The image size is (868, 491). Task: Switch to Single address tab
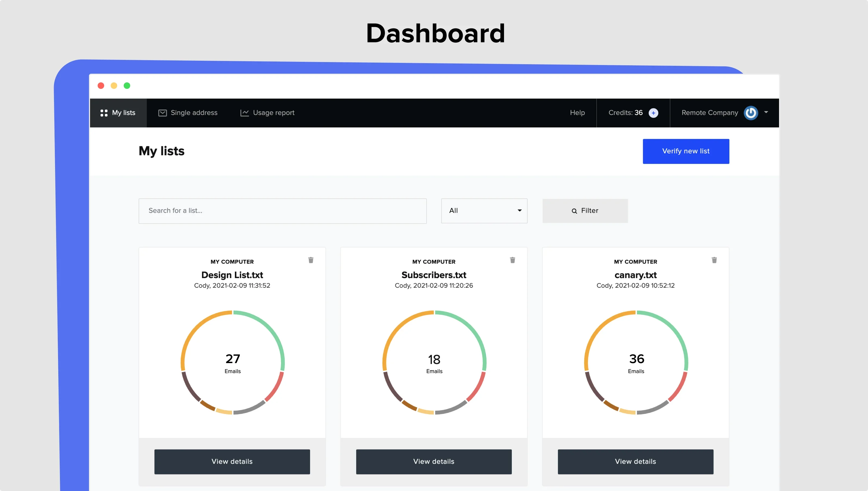tap(194, 113)
